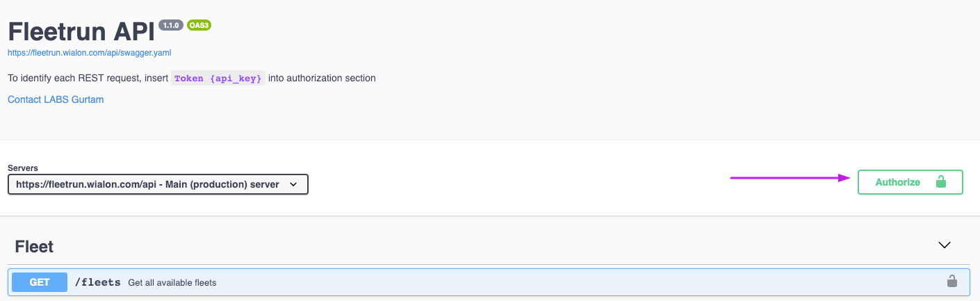Click the Servers label

point(23,168)
